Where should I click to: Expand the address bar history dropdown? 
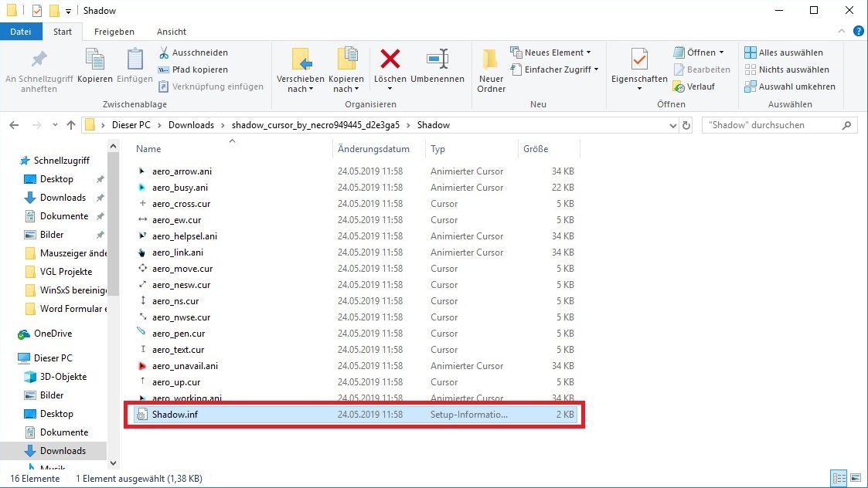(x=672, y=125)
